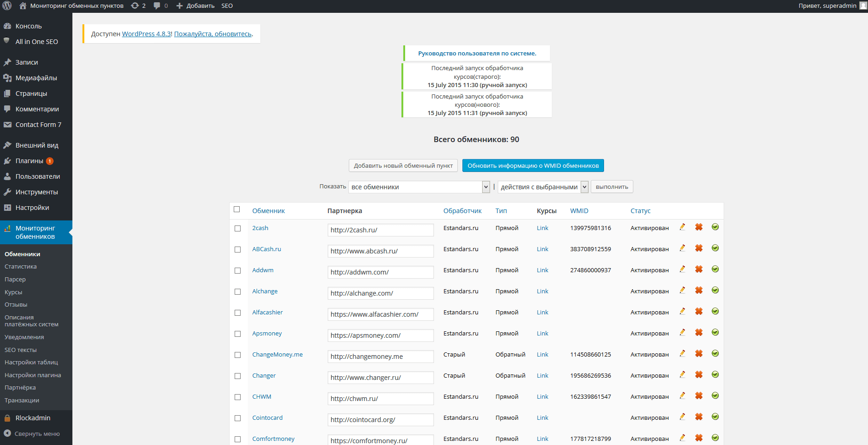Viewport: 868px width, 445px height.
Task: Click 'Добавить новый обменный пункт' button
Action: pos(403,165)
